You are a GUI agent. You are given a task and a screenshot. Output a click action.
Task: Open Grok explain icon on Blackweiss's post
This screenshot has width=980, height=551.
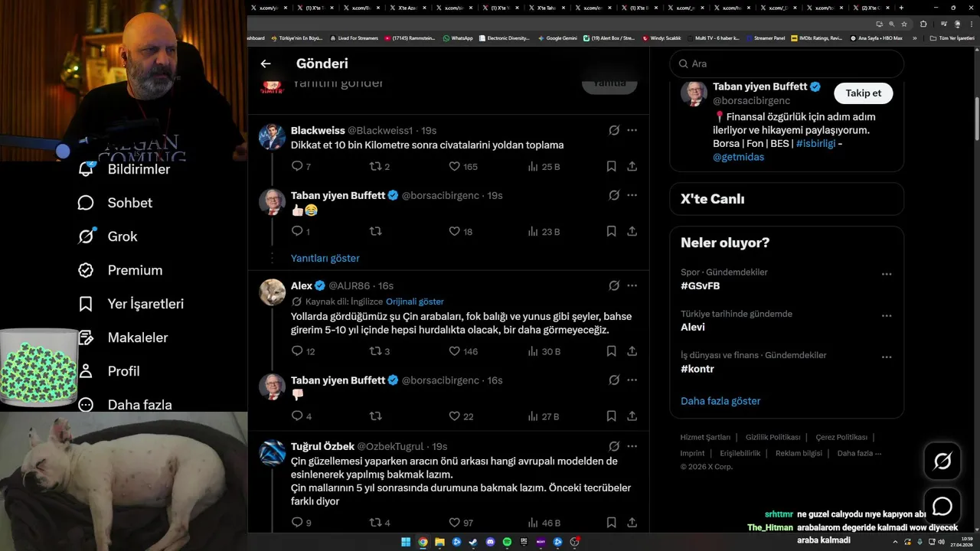tap(614, 130)
